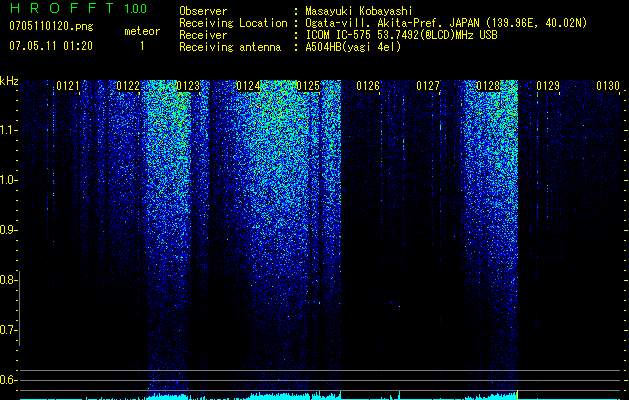Image resolution: width=629 pixels, height=400 pixels.
Task: Click the 0125 time marker label
Action: tap(308, 86)
